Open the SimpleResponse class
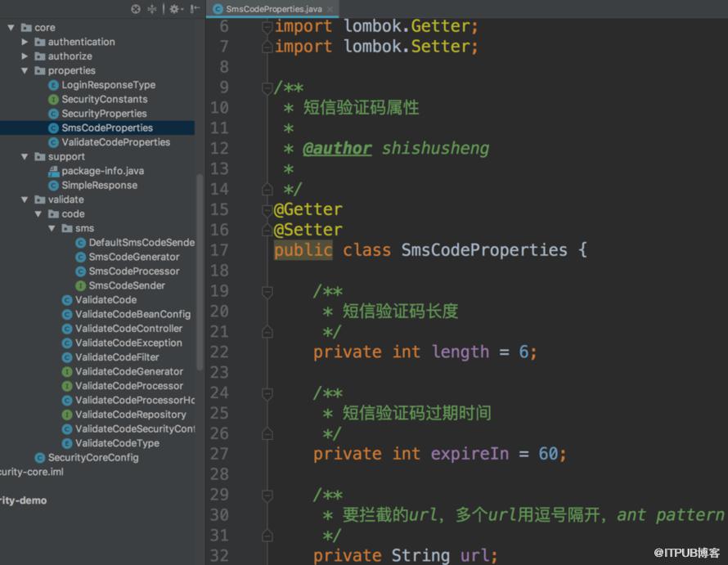The image size is (728, 565). pyautogui.click(x=99, y=186)
